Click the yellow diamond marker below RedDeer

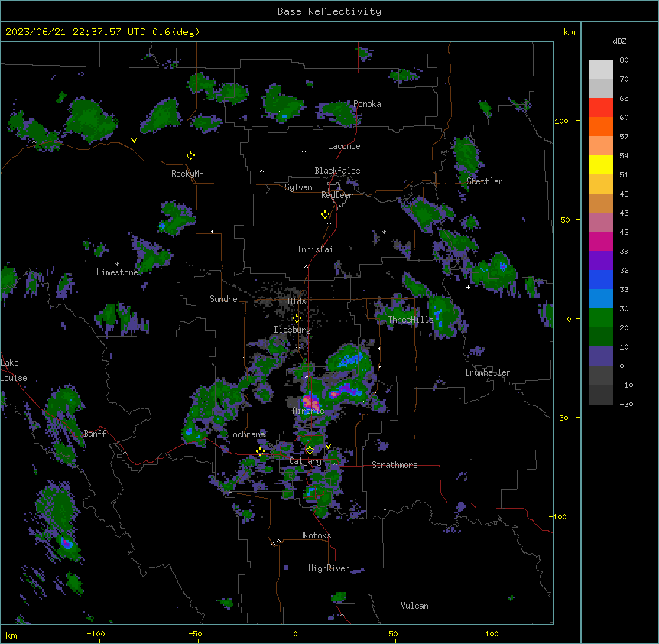326,215
